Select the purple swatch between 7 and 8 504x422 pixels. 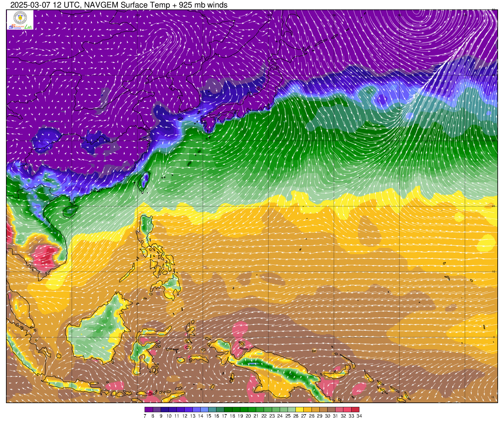tap(149, 409)
